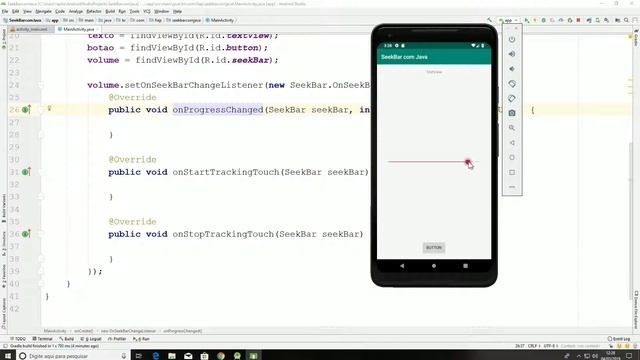Click the emulator sidebar Overview square icon
The image size is (640, 360).
pos(512,172)
